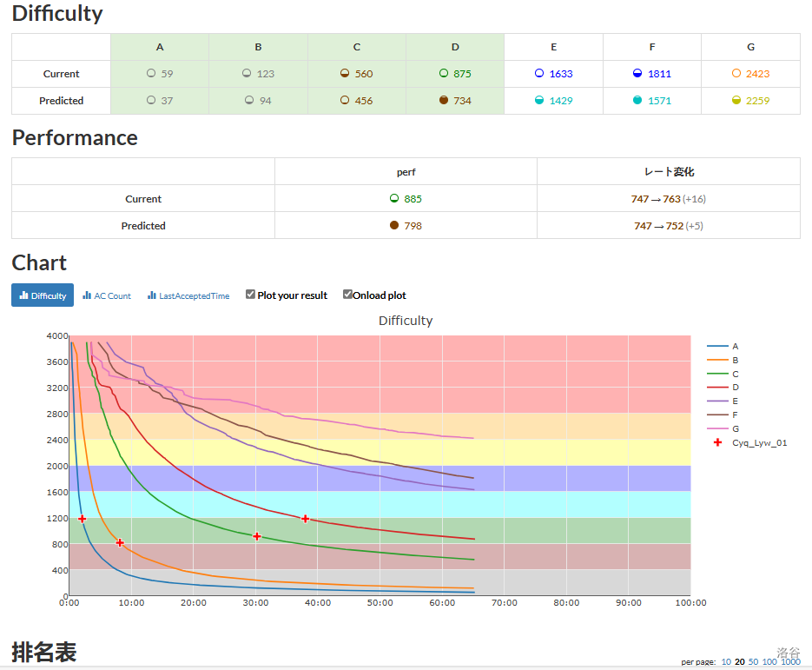
Task: Click the green circle icon beside perf 885
Action: pyautogui.click(x=394, y=199)
